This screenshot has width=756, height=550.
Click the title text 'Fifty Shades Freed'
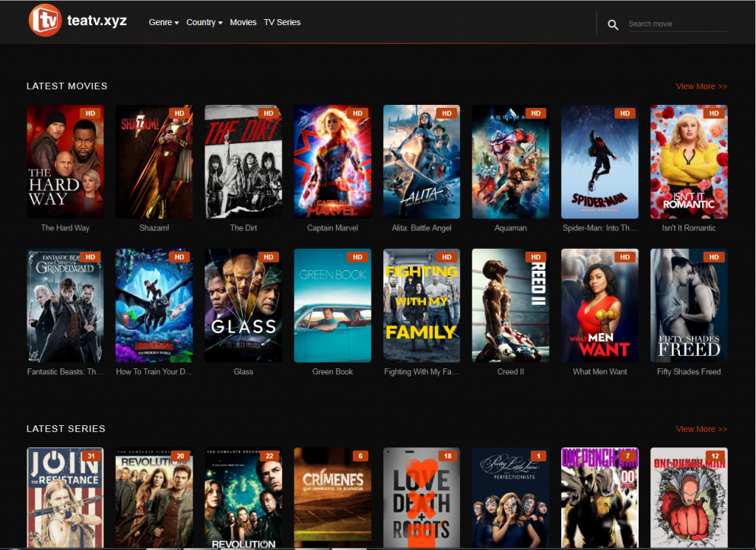point(689,371)
